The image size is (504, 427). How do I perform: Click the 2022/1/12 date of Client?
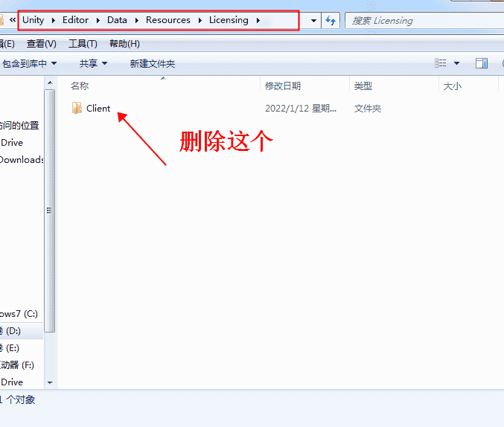(x=301, y=109)
